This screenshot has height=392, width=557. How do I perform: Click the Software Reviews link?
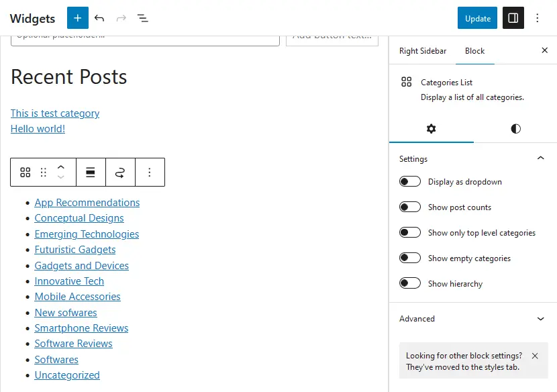[74, 344]
